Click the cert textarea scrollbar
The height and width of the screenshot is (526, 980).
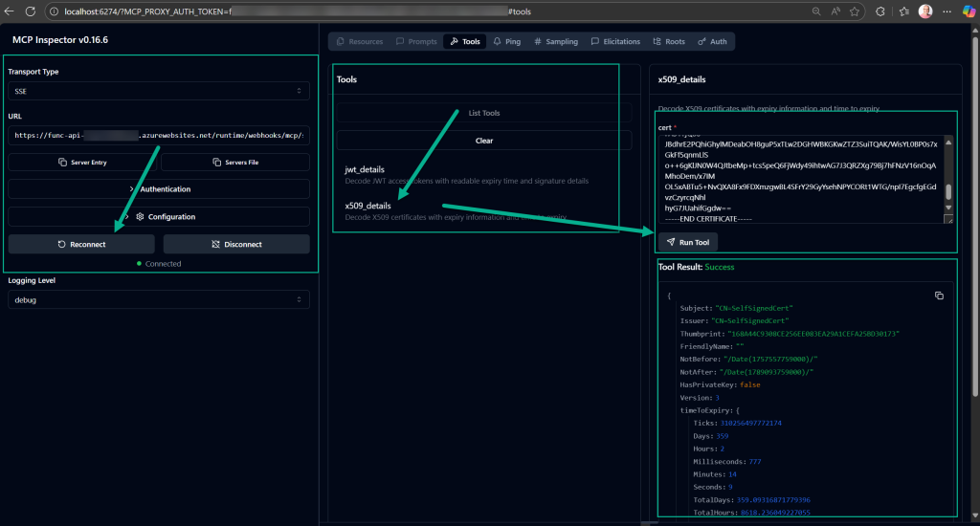(x=948, y=190)
